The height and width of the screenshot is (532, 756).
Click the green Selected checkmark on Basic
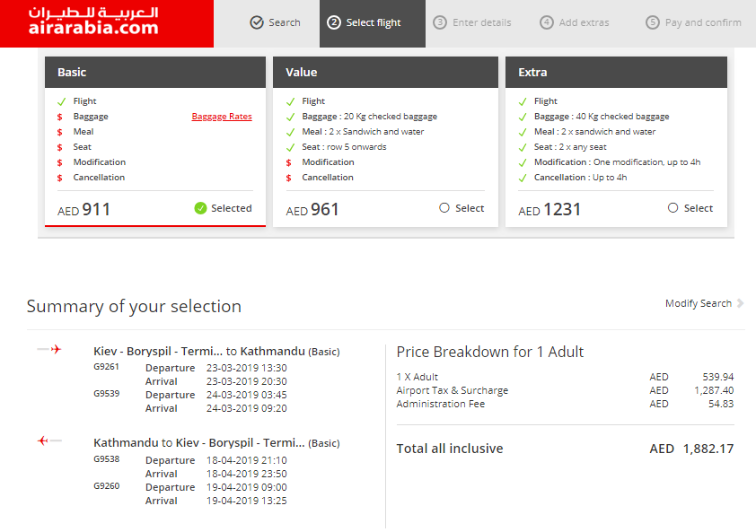200,208
